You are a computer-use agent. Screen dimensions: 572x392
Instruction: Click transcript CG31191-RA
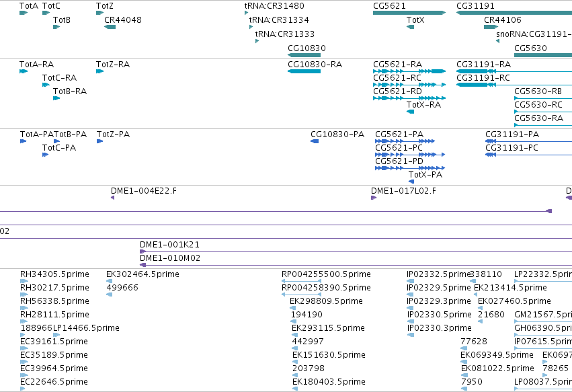click(514, 71)
